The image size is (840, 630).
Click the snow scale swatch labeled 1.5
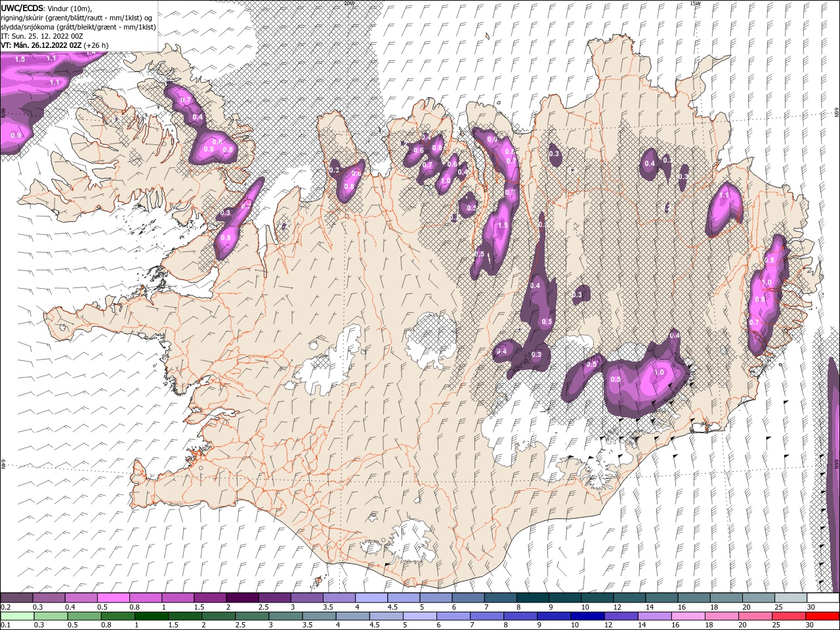coord(210,598)
